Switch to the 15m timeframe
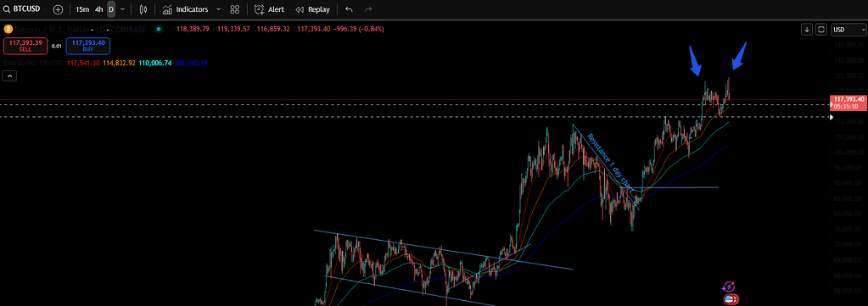868x306 pixels. (x=82, y=9)
